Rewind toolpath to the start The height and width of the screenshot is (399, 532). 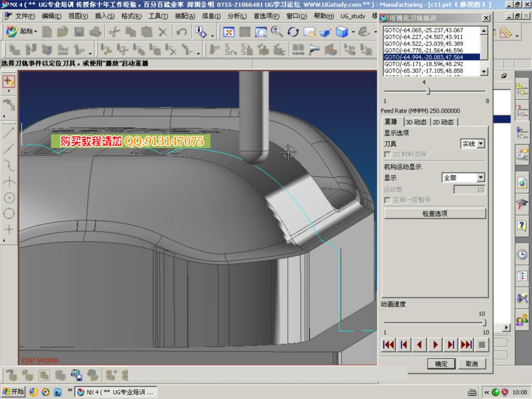[388, 344]
